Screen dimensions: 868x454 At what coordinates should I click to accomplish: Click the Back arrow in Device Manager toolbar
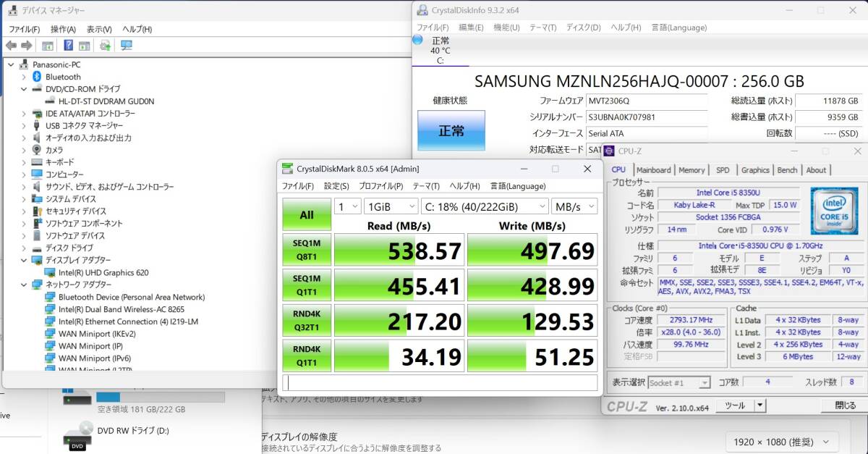pyautogui.click(x=11, y=46)
